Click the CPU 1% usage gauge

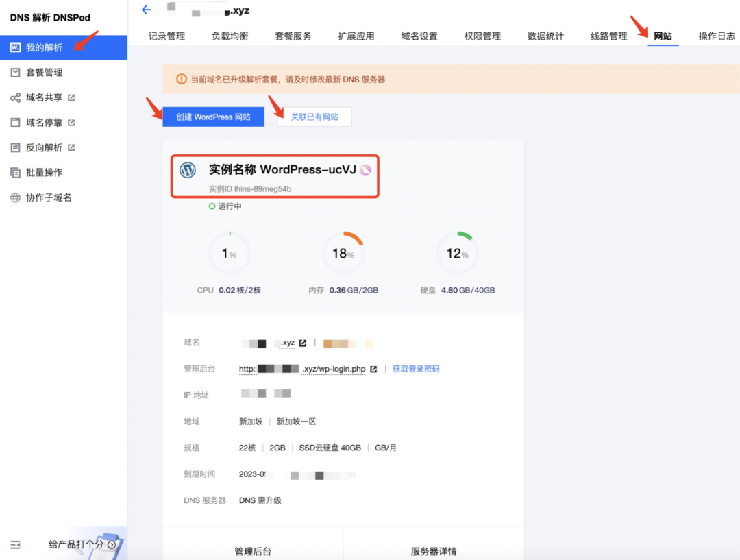click(x=230, y=253)
